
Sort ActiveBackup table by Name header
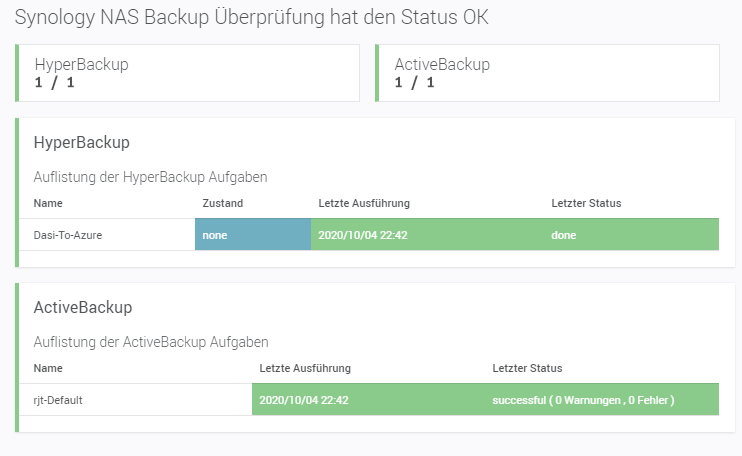tap(48, 368)
